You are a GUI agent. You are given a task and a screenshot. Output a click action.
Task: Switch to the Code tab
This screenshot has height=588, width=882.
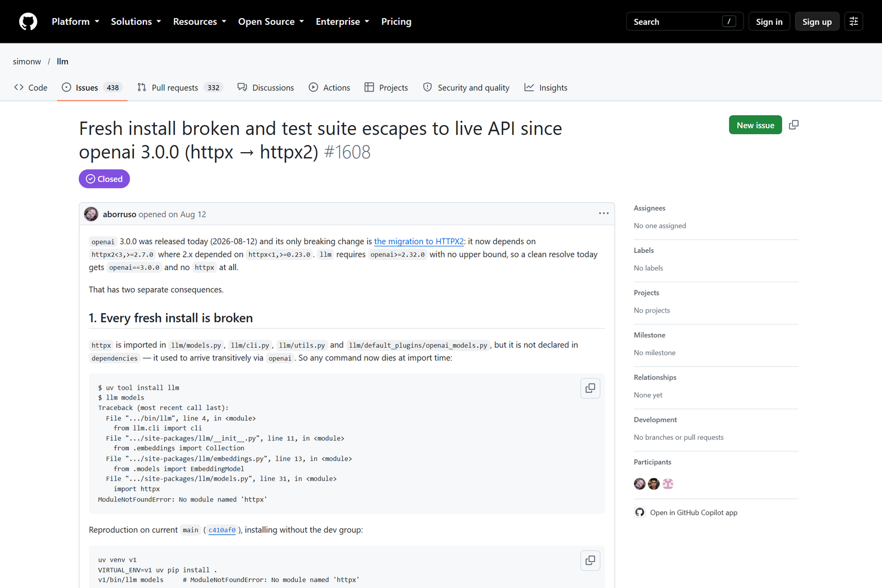pyautogui.click(x=31, y=88)
